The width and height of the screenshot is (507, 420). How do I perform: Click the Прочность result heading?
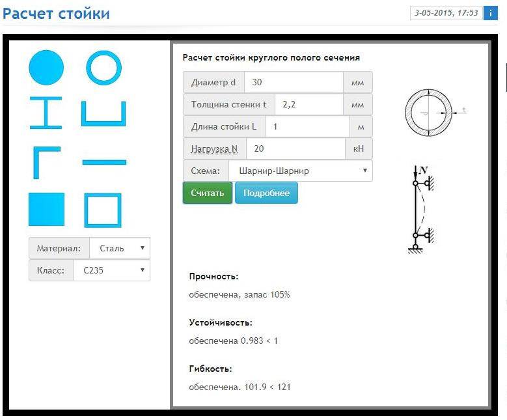[x=213, y=276]
